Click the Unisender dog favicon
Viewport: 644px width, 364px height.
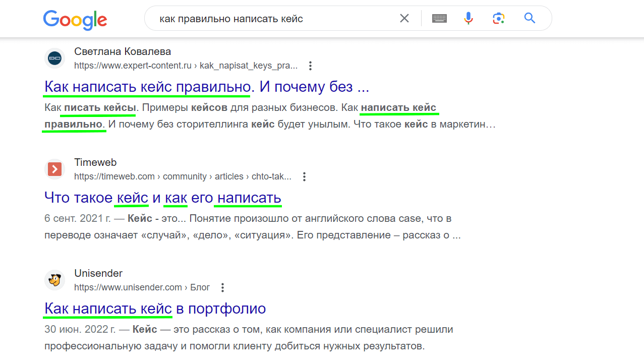tap(54, 280)
